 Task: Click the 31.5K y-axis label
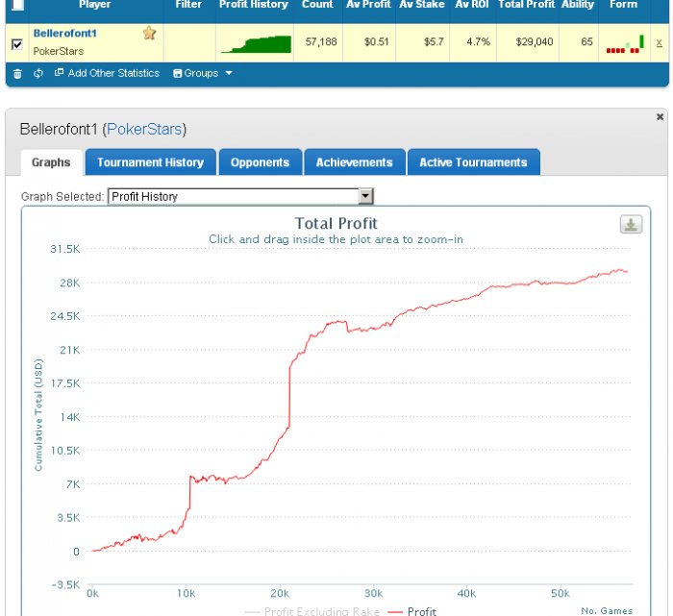[x=65, y=249]
